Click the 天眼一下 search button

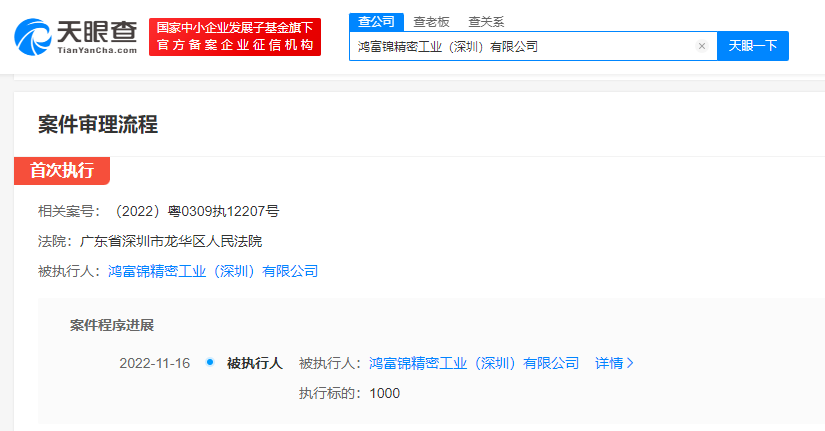753,46
